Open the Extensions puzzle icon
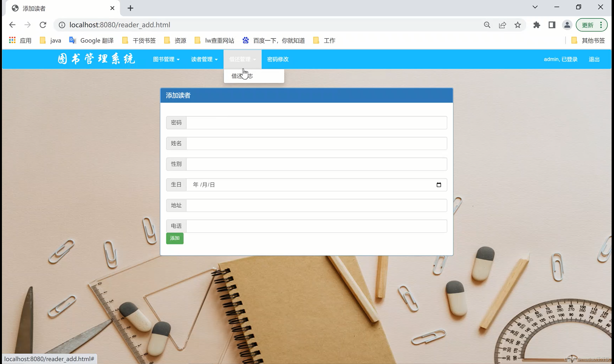 tap(537, 25)
